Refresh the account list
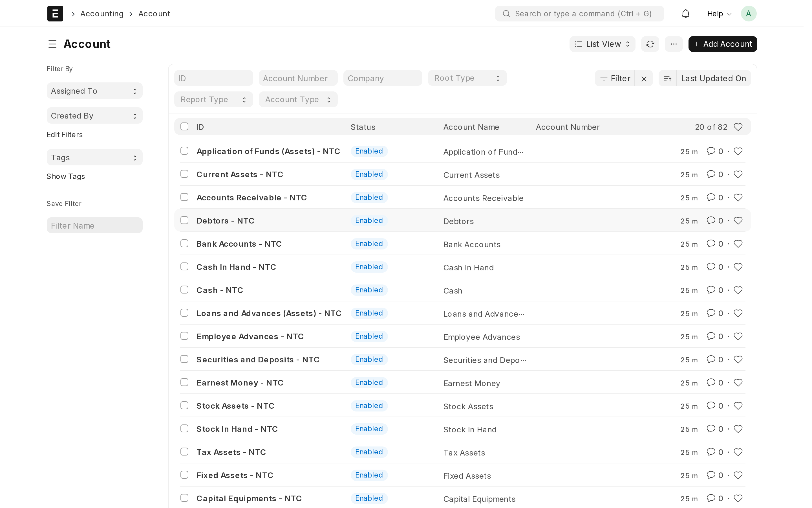Viewport: 812px width, 508px height. point(650,44)
